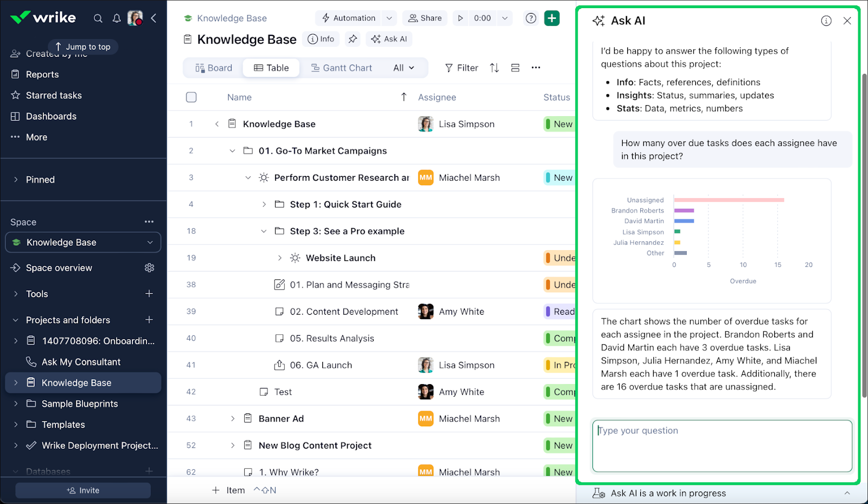Open the 02. Content Development task
The image size is (868, 504).
[x=344, y=311]
